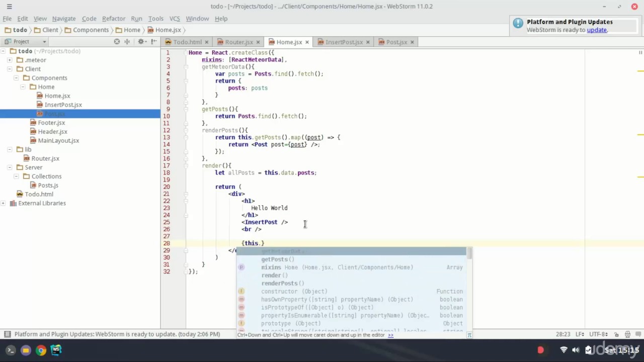Open the file manager from the taskbar
The image size is (644, 362).
pyautogui.click(x=26, y=350)
